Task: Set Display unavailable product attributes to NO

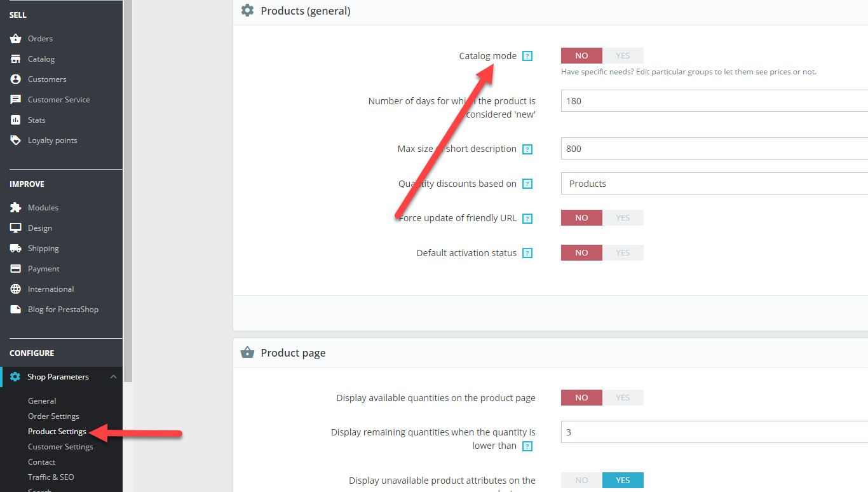Action: [x=581, y=481]
